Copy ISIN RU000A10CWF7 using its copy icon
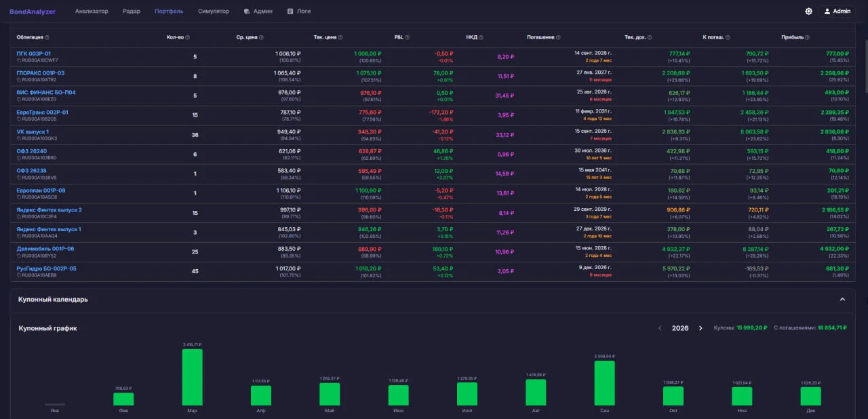The width and height of the screenshot is (868, 419). tap(19, 60)
